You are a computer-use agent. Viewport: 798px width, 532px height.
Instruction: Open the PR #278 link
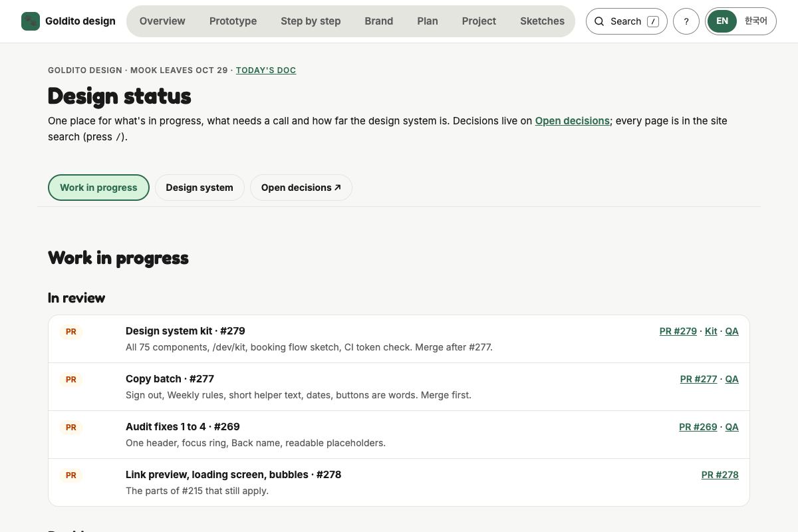click(720, 475)
